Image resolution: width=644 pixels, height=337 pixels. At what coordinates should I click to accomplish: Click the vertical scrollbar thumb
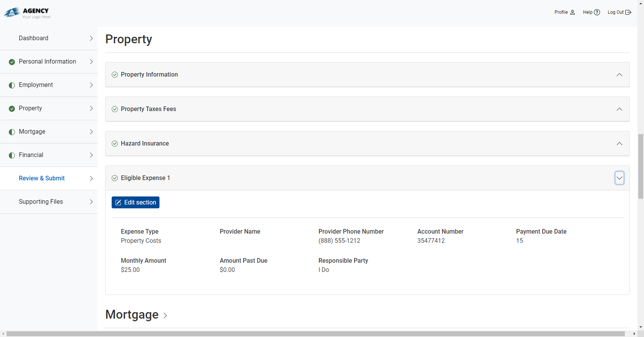tap(641, 166)
